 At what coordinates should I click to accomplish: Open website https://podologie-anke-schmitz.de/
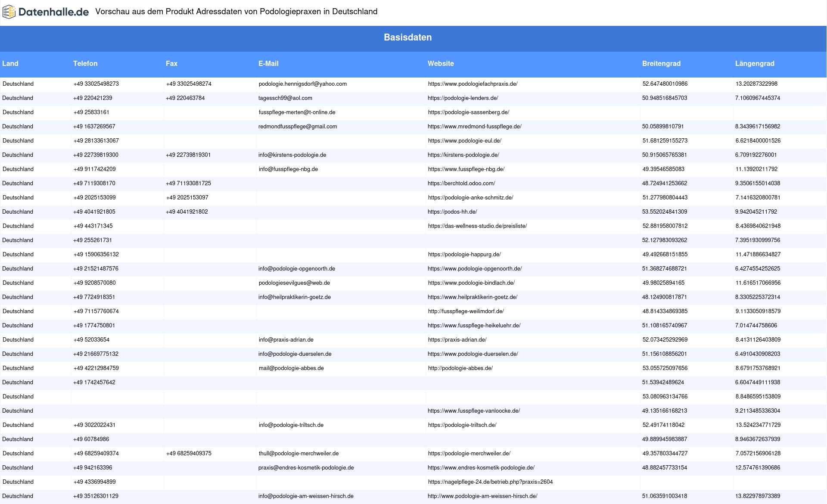[x=470, y=198]
